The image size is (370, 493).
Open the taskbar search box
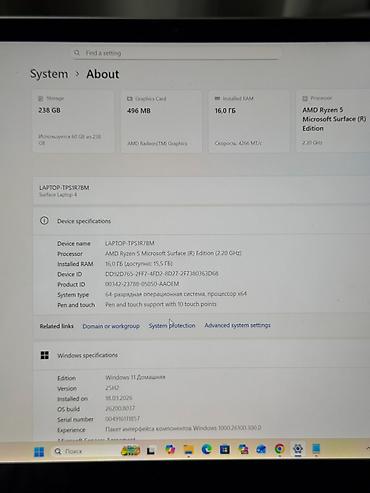pos(85,451)
